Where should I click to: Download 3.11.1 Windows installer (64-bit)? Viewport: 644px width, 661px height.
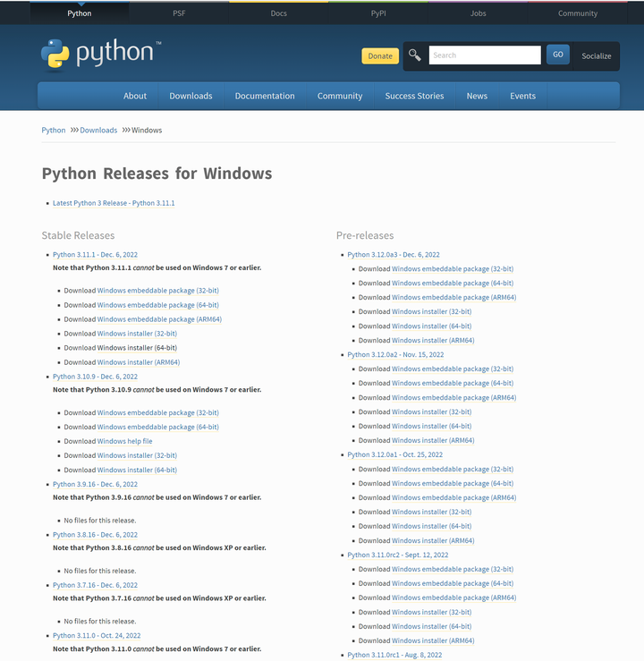(x=137, y=347)
